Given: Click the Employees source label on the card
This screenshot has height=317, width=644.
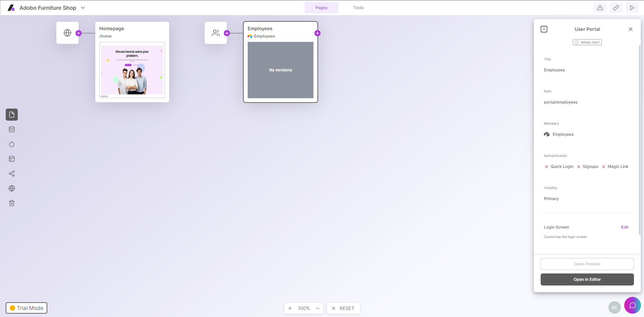Looking at the screenshot, I should tap(261, 36).
